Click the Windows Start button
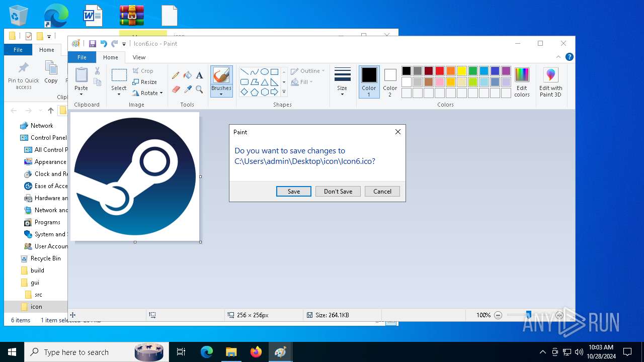 coord(12,352)
